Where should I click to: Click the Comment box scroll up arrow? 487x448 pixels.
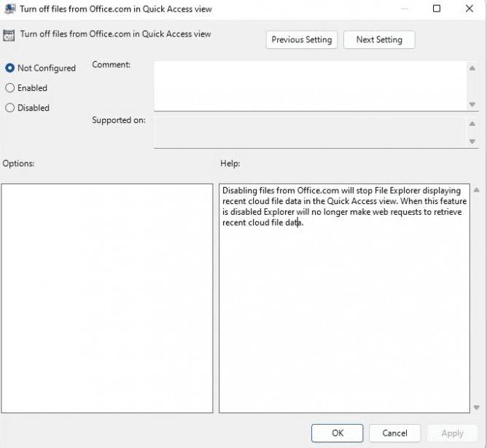[472, 68]
